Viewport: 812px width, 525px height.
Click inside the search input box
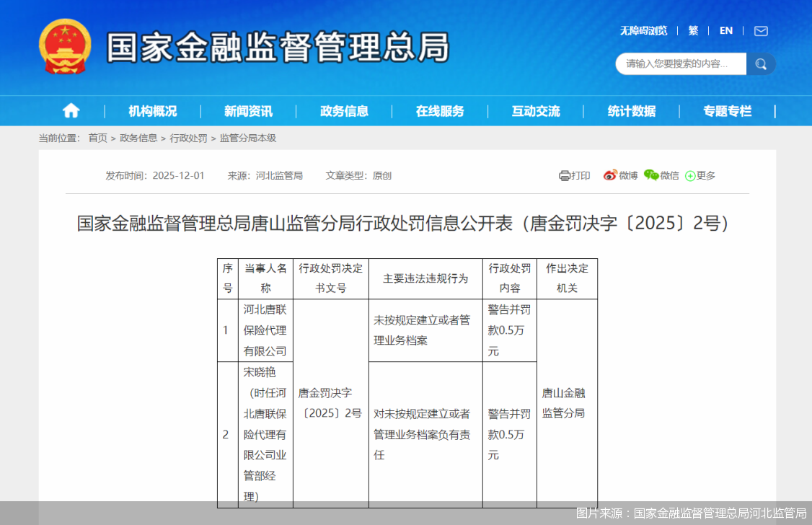tap(678, 64)
